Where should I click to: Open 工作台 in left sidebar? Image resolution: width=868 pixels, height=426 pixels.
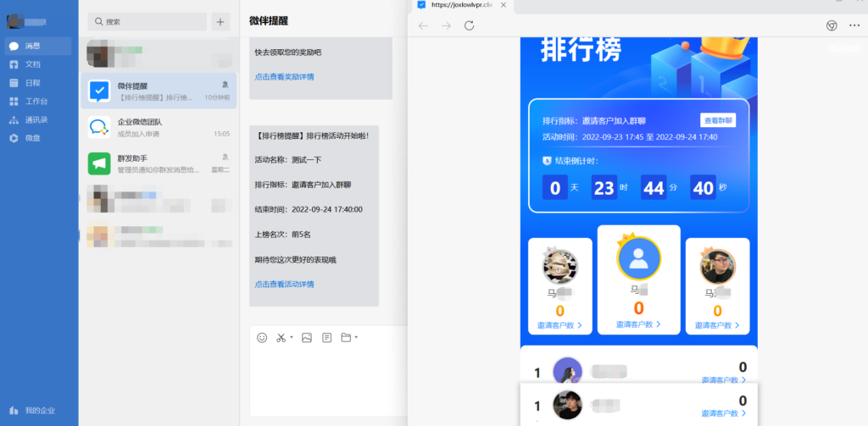36,101
